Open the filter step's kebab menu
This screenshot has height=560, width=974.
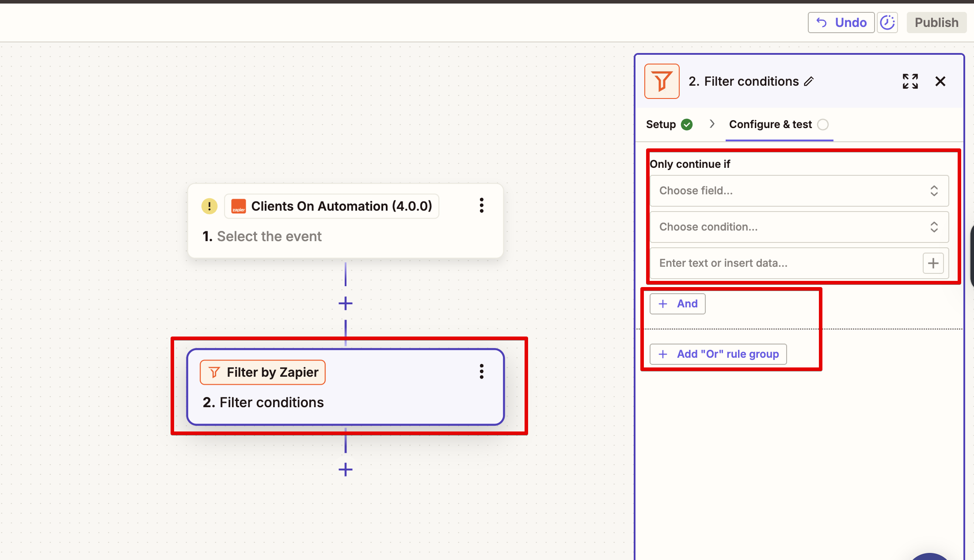(481, 371)
